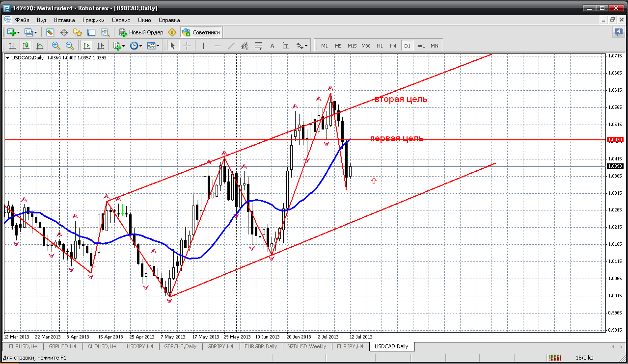Open the Terminal window icon
628x364 pixels.
click(91, 32)
